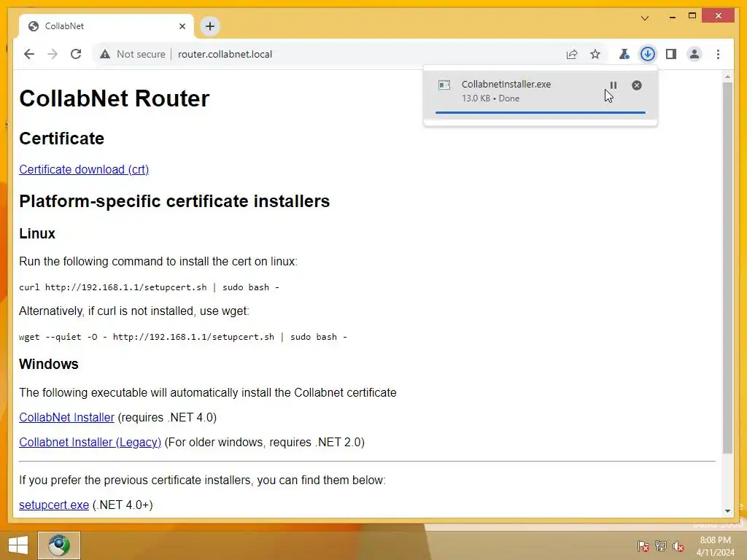Go back using browser back arrow
Viewport: 747px width, 560px height.
tap(29, 54)
